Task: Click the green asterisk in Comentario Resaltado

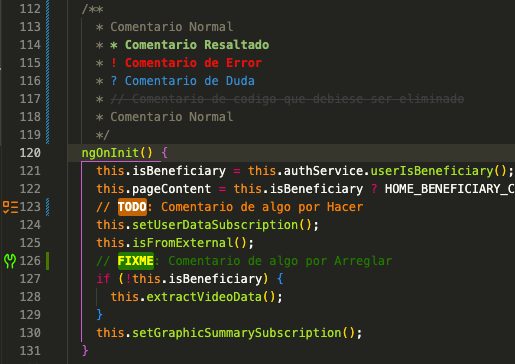Action: (x=114, y=45)
